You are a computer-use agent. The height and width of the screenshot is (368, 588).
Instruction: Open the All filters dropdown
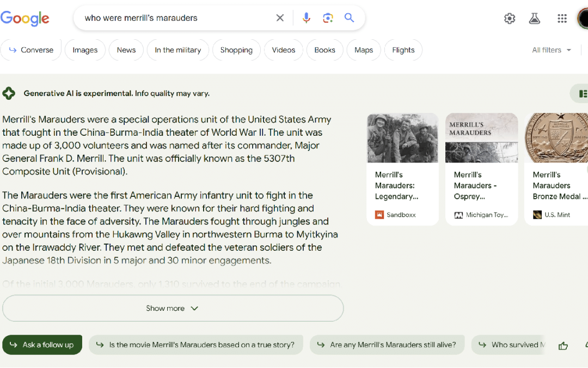(x=552, y=50)
